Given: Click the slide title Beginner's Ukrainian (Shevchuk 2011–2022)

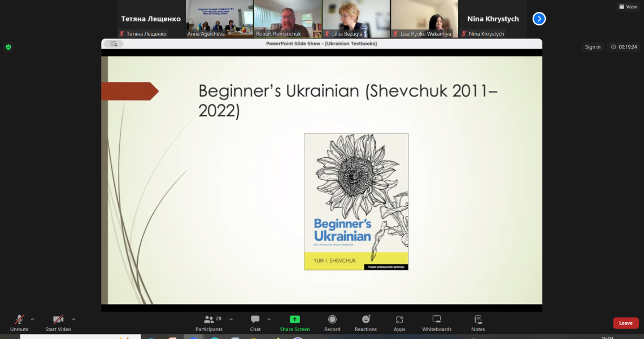Looking at the screenshot, I should [348, 101].
